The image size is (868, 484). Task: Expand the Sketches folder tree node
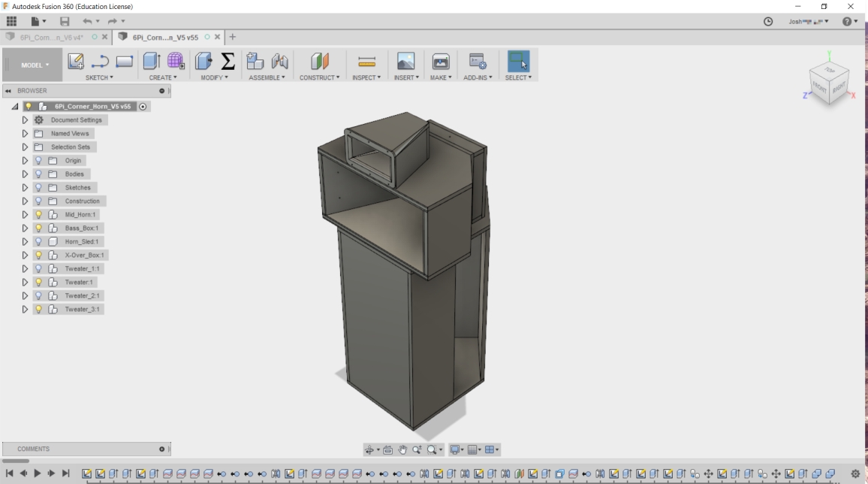pyautogui.click(x=25, y=188)
